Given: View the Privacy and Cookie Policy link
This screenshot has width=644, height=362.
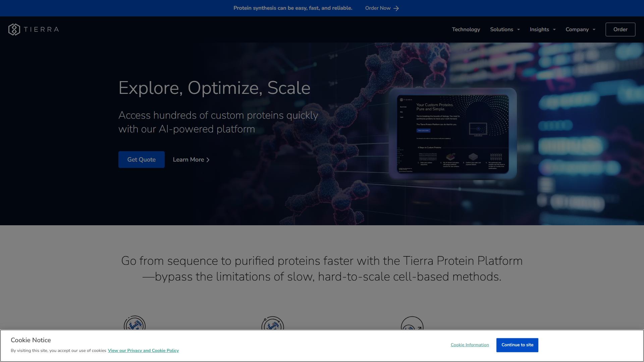Looking at the screenshot, I should [x=143, y=351].
